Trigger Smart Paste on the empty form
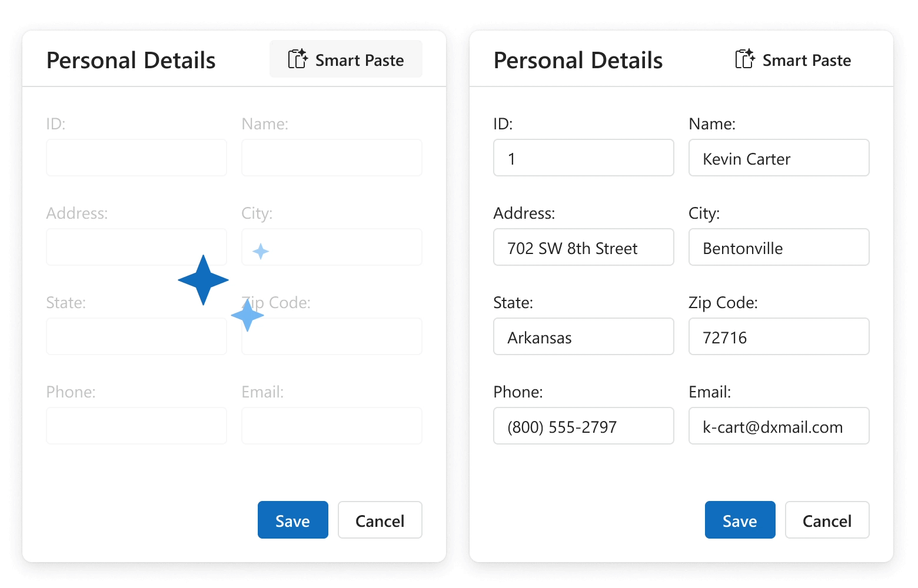 (x=345, y=59)
